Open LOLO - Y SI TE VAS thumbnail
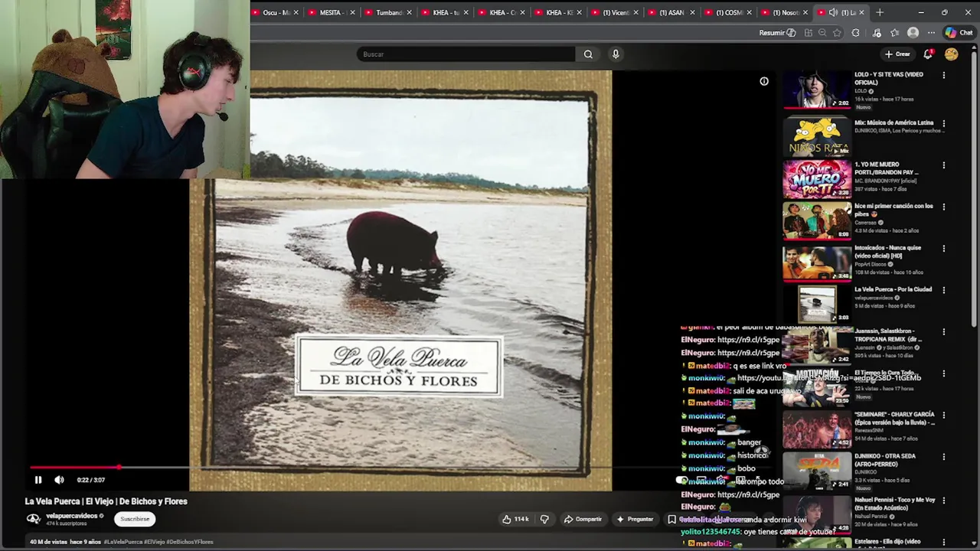 (x=817, y=90)
